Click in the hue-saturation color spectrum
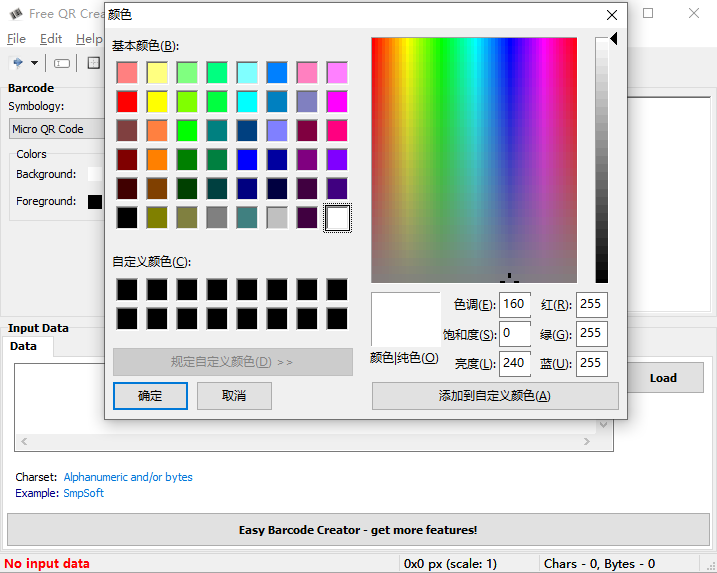717x573 pixels. [x=474, y=161]
